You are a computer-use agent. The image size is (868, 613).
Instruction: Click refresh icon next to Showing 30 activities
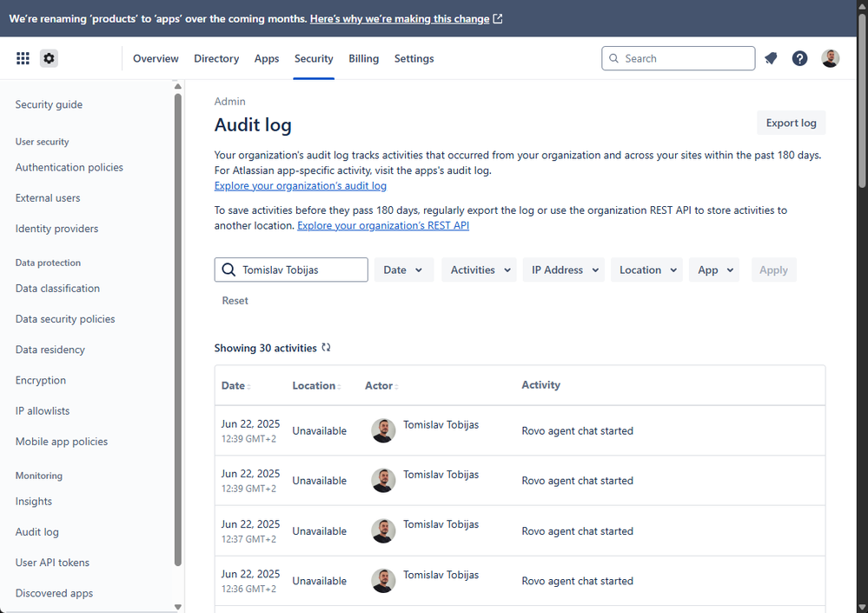tap(326, 348)
